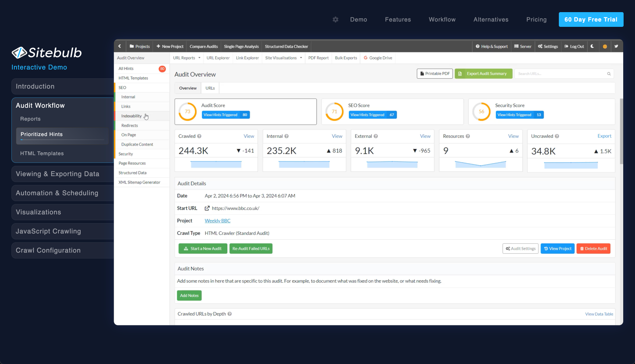The image size is (635, 364).
Task: Click the info icon beside Crawled URLs by Depth
Action: pos(230,314)
